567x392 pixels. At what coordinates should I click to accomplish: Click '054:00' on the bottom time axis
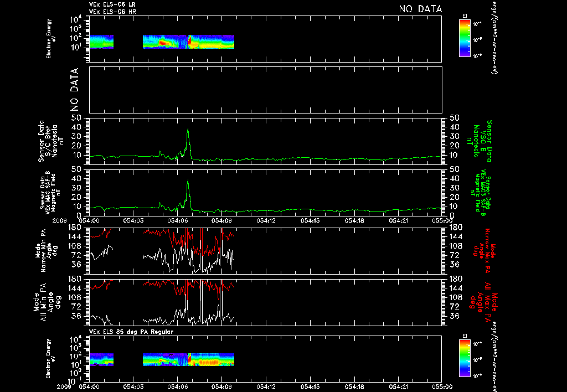tap(89, 386)
